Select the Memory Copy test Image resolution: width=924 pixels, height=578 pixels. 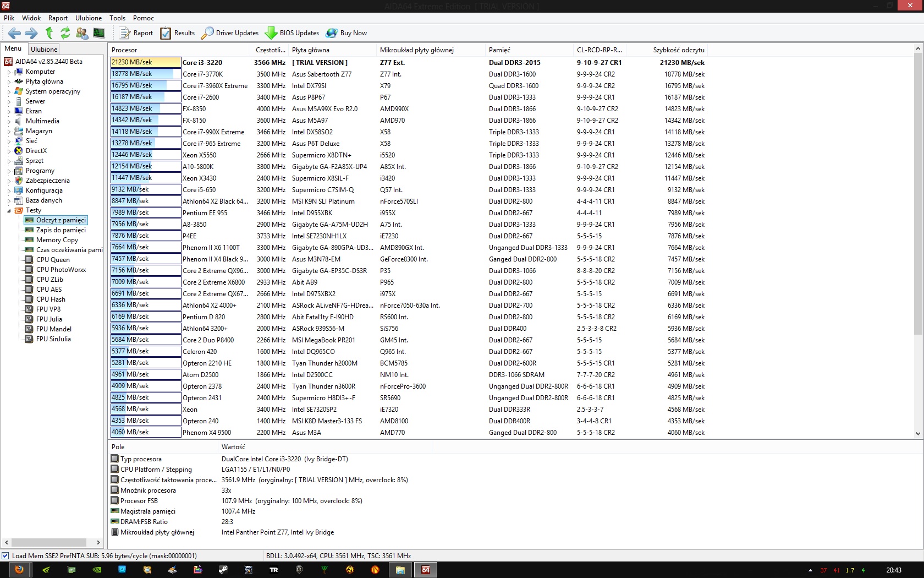click(x=57, y=241)
